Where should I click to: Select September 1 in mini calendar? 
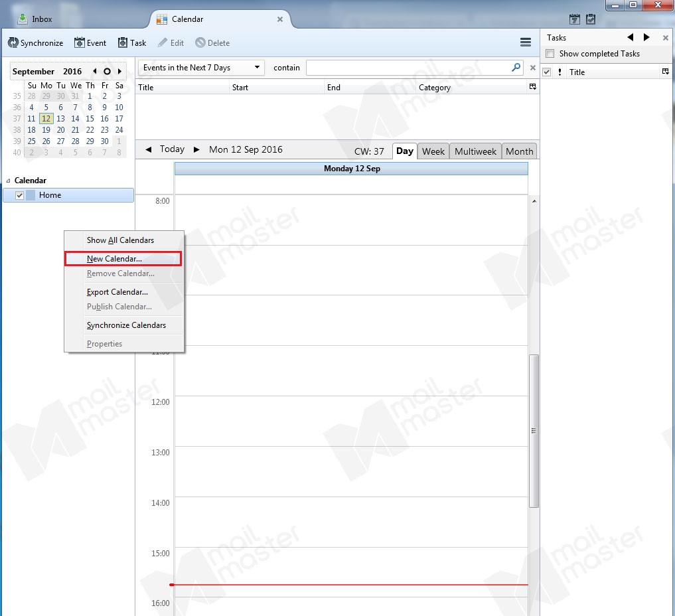point(90,96)
